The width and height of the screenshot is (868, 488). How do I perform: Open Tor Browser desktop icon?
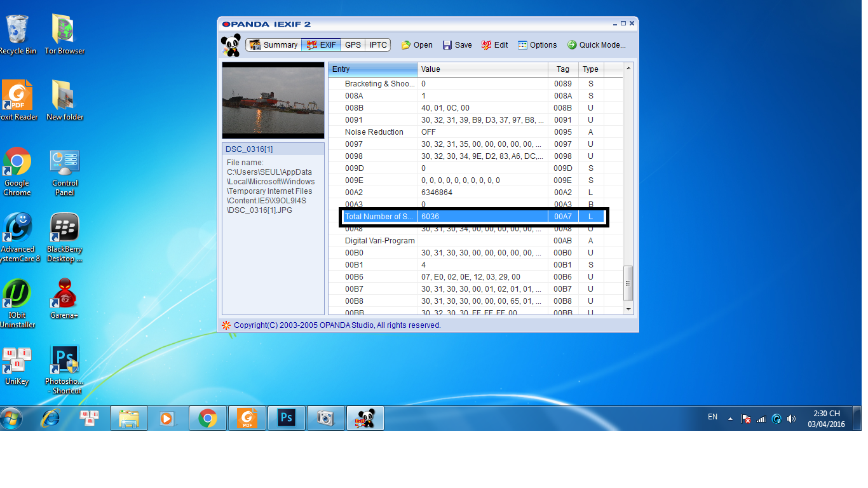click(x=64, y=34)
